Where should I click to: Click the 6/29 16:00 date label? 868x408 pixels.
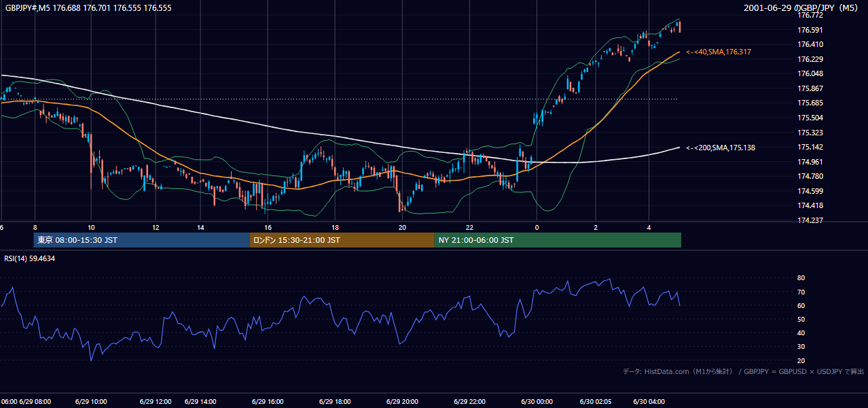268,401
